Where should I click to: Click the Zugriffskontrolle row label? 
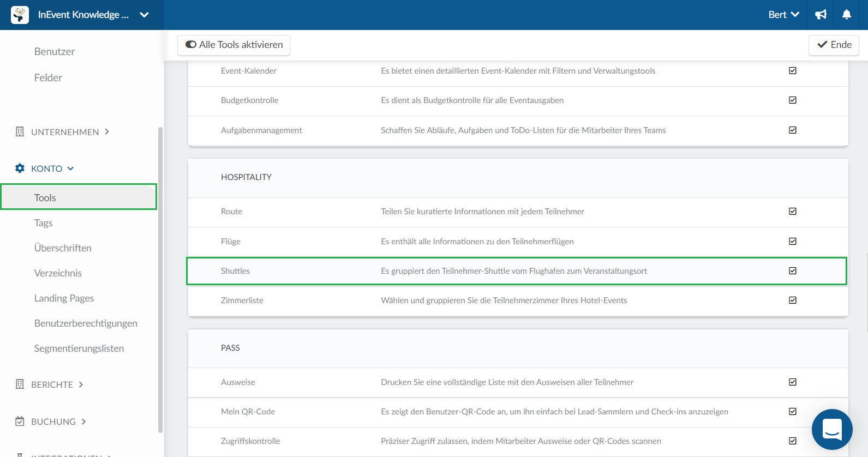point(250,441)
